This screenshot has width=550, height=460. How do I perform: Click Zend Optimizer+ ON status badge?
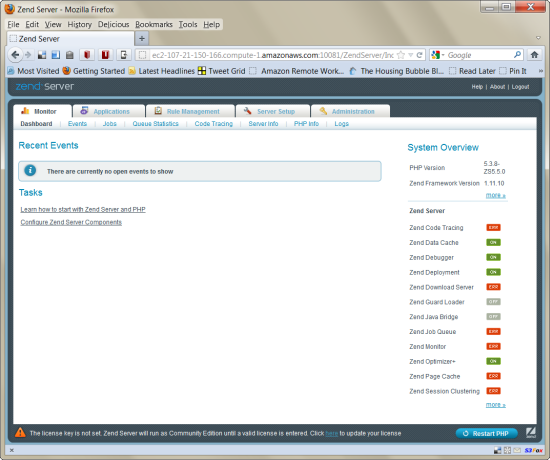click(x=493, y=361)
